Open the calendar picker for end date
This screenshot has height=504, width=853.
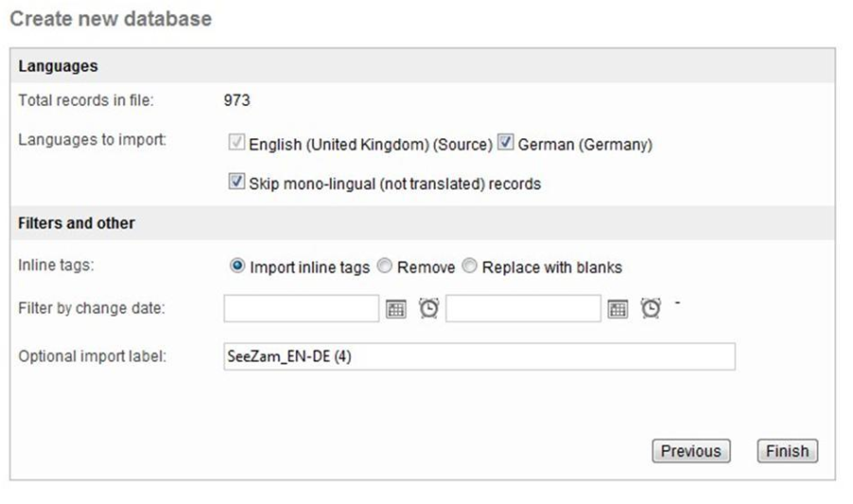(x=618, y=309)
